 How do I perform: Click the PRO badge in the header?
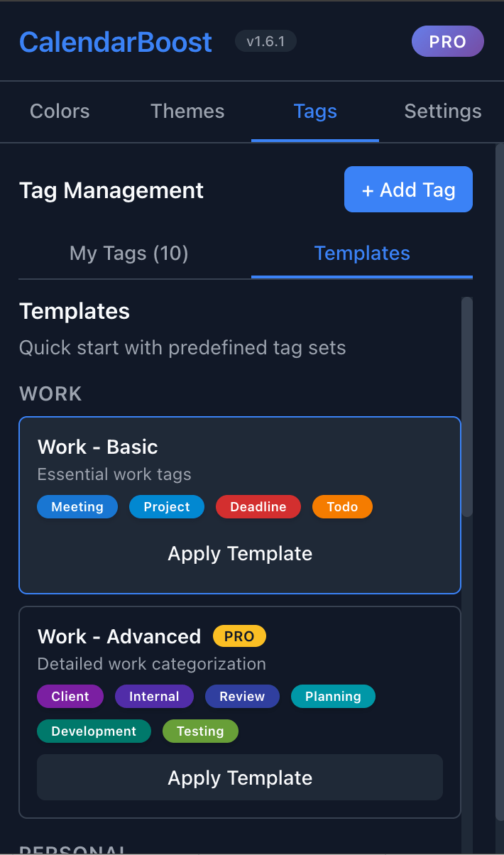[x=447, y=41]
